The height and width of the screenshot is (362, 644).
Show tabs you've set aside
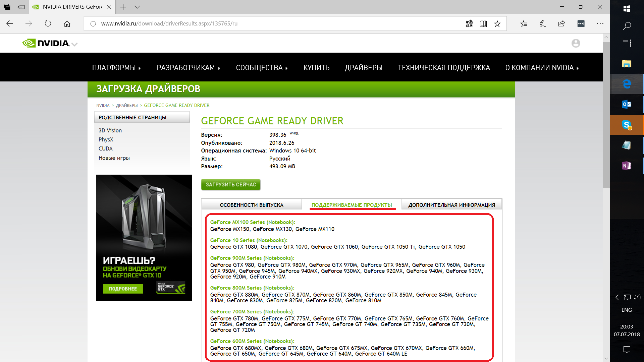(7, 7)
